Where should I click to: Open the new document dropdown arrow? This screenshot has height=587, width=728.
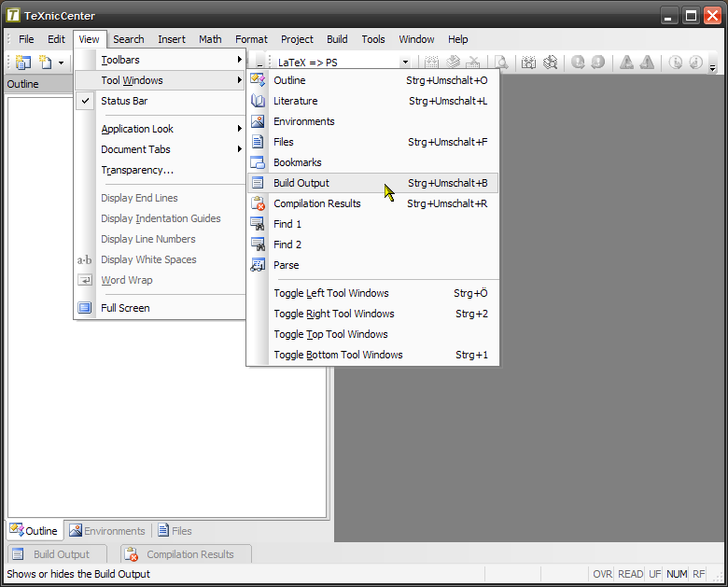click(61, 63)
